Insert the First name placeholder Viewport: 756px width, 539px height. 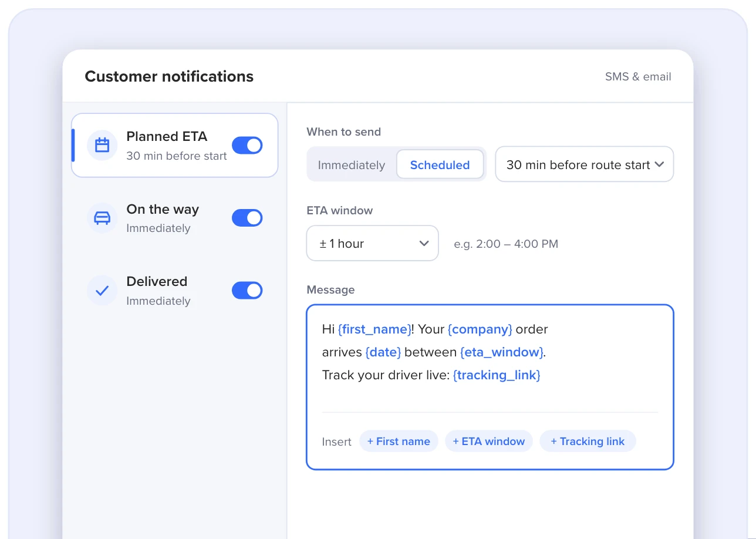pos(399,442)
